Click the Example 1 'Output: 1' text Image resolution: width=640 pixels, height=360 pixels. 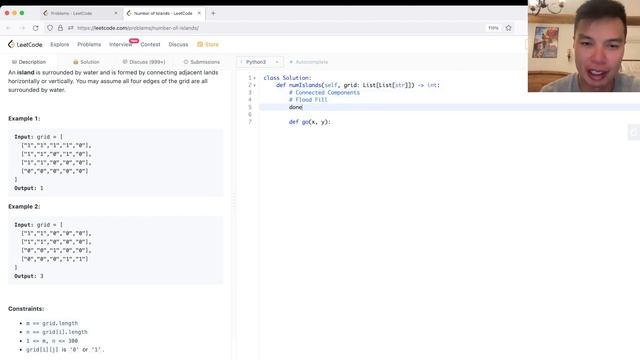pos(29,188)
